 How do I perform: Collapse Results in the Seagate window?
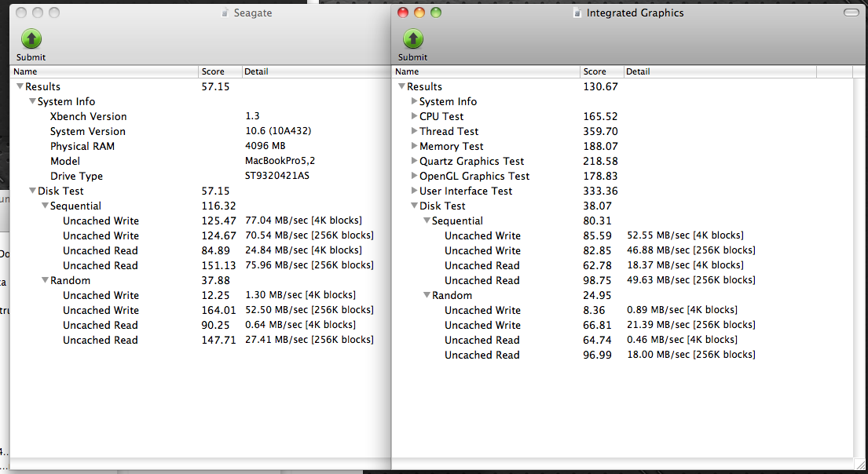(x=20, y=86)
